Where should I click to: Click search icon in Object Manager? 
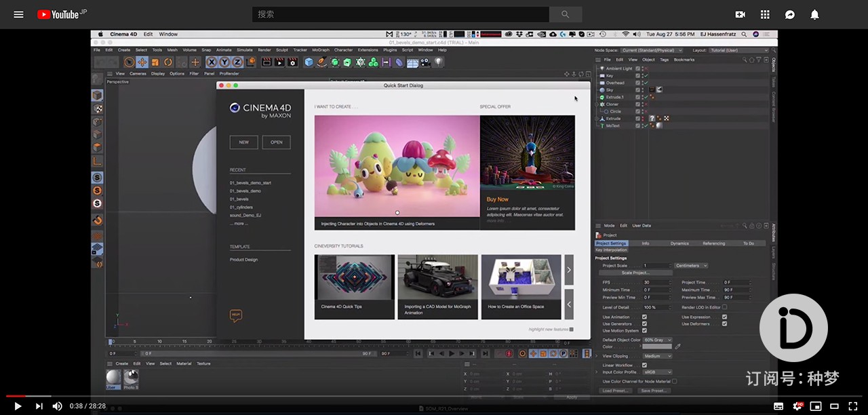pyautogui.click(x=744, y=60)
